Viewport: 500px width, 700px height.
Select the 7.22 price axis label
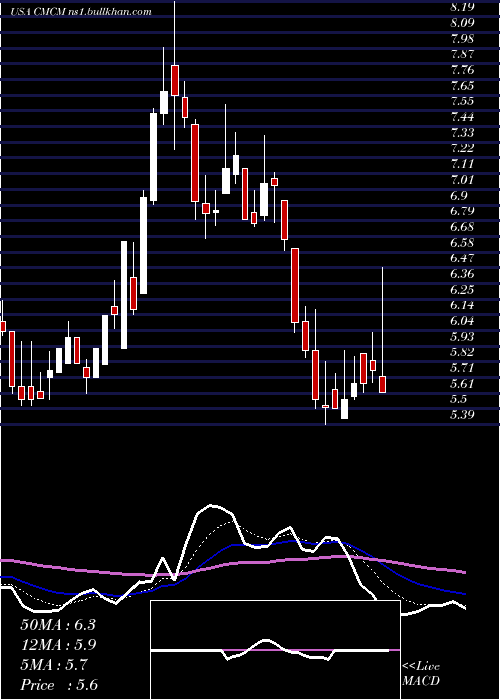462,148
